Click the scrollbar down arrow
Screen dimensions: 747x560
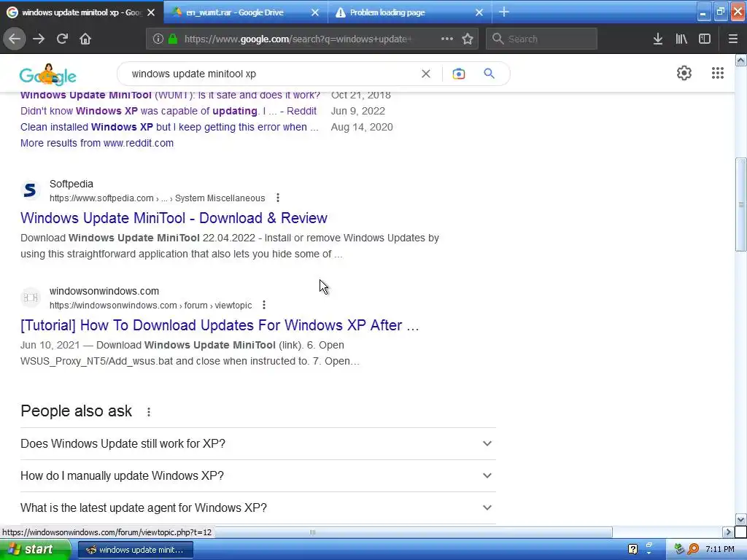[741, 519]
